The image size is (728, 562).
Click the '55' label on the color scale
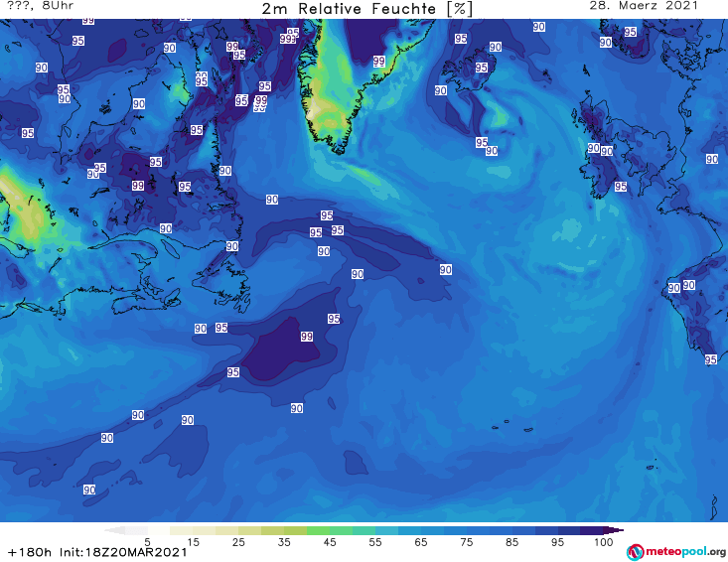tap(375, 542)
